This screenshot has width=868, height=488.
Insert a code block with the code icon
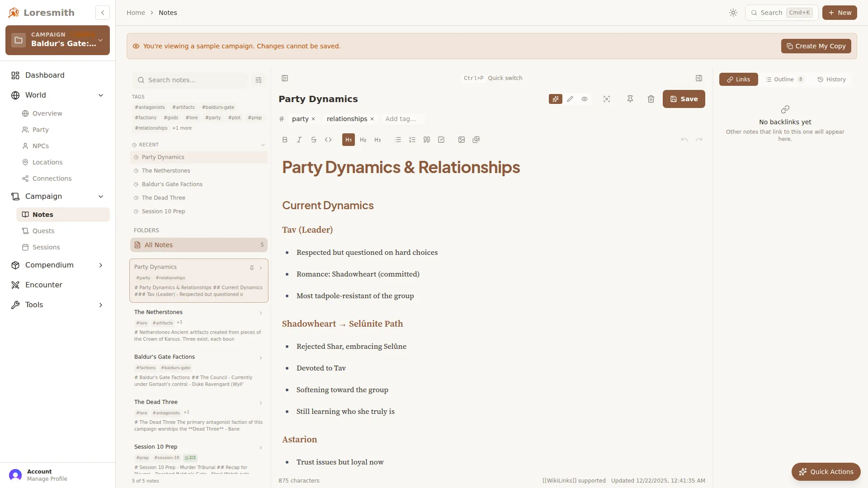click(328, 140)
